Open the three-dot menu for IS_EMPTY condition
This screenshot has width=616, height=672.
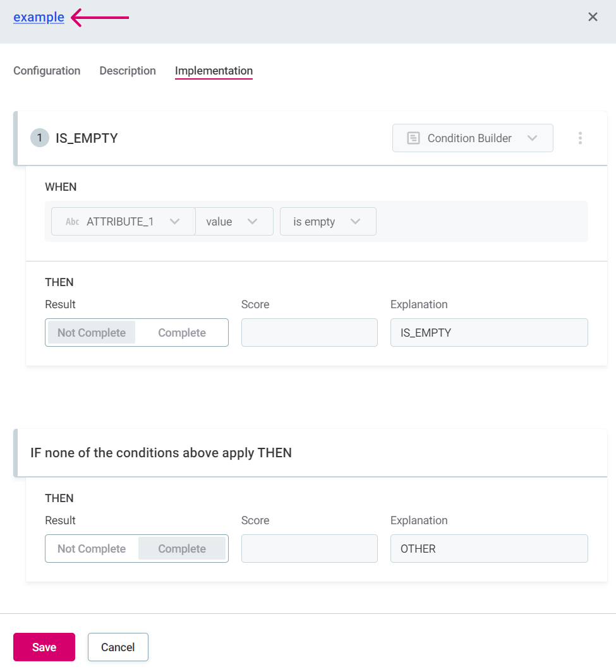[x=580, y=138]
